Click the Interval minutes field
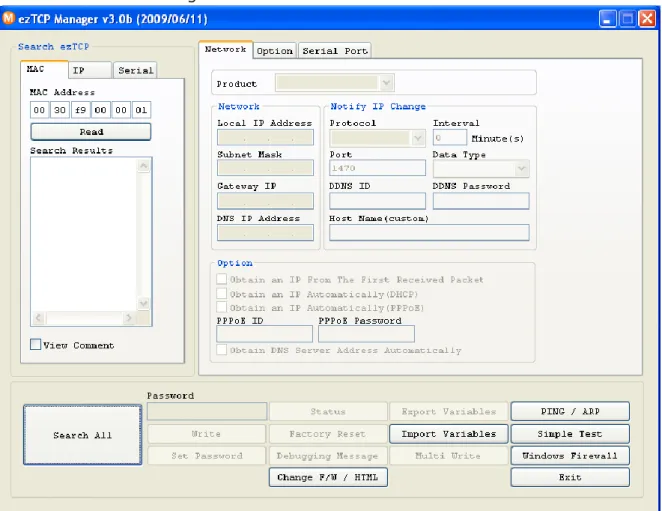This screenshot has height=511, width=662. click(x=450, y=138)
